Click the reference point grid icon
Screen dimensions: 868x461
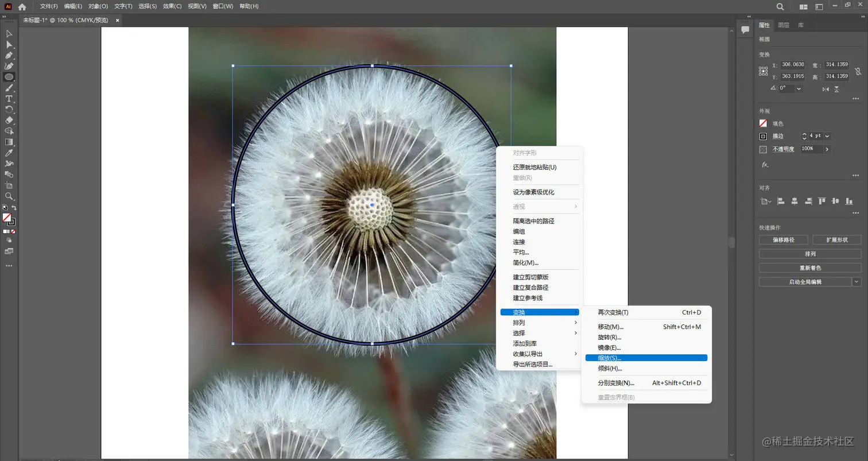(763, 71)
